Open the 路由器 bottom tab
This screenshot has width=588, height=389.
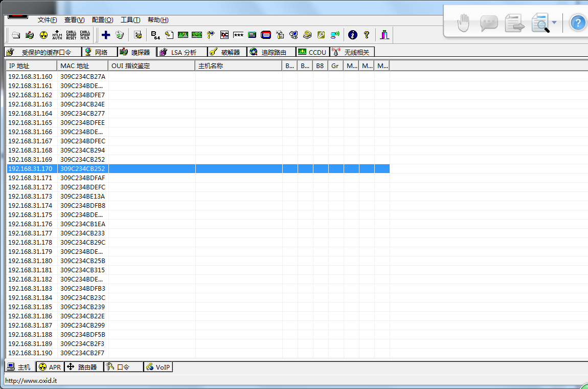pyautogui.click(x=84, y=367)
